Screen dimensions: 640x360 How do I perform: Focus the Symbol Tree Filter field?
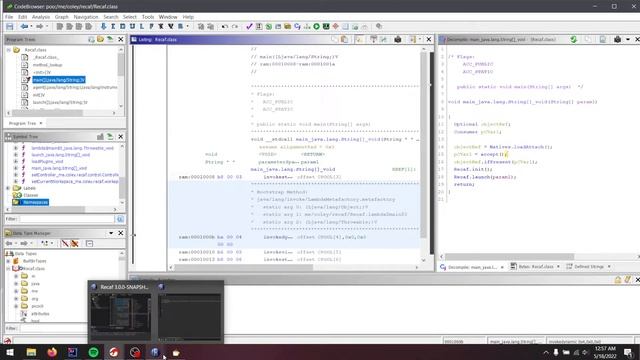[67, 219]
